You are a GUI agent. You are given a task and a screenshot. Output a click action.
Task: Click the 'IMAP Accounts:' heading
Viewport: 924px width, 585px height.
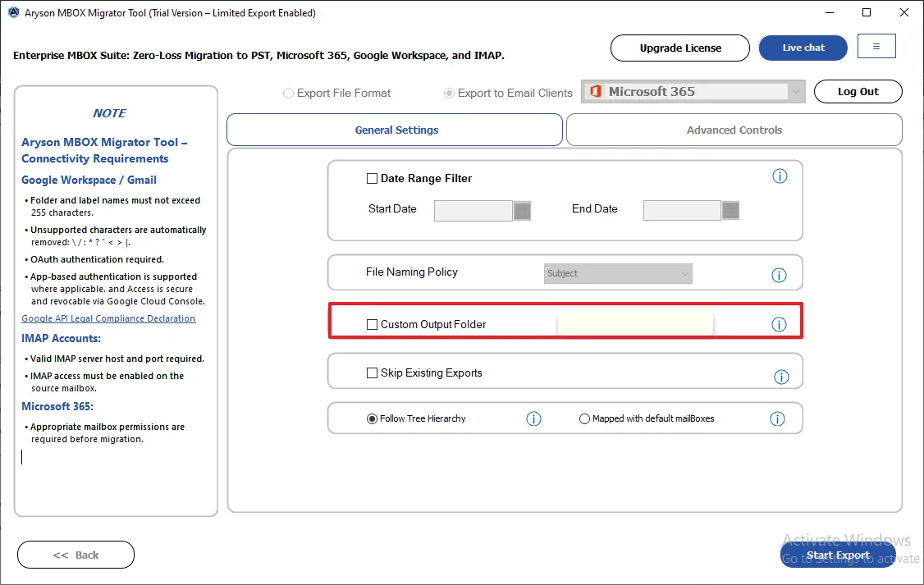[x=62, y=338]
